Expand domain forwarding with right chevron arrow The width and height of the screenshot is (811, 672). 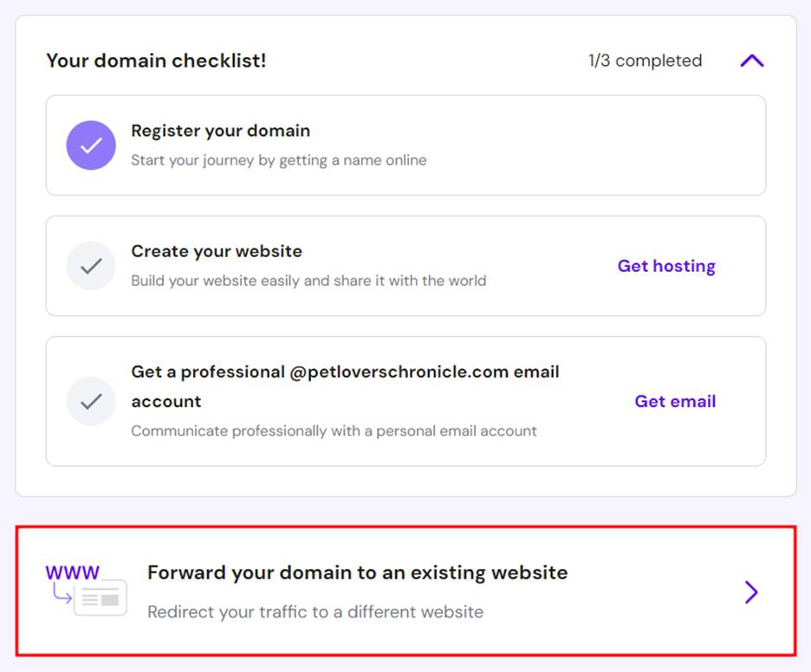(751, 591)
